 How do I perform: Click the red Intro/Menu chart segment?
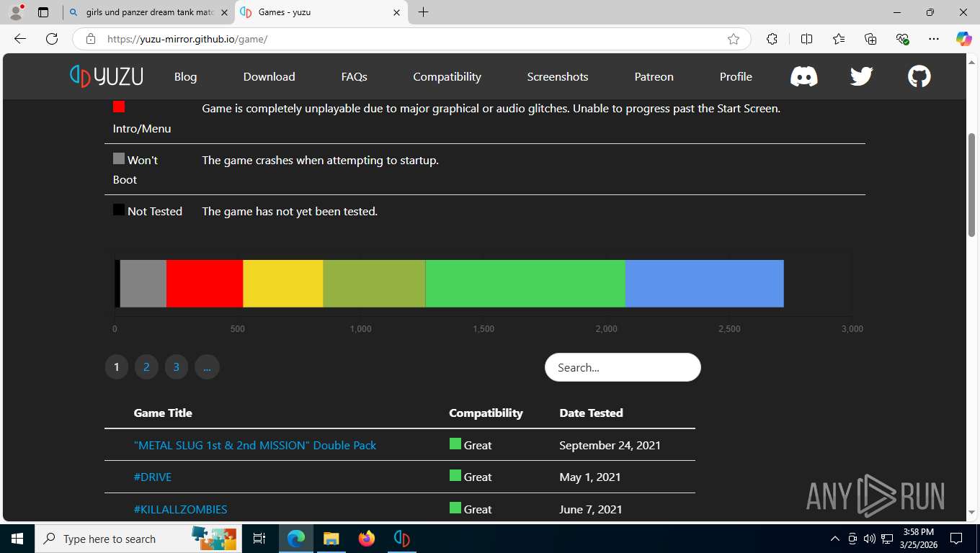point(205,284)
